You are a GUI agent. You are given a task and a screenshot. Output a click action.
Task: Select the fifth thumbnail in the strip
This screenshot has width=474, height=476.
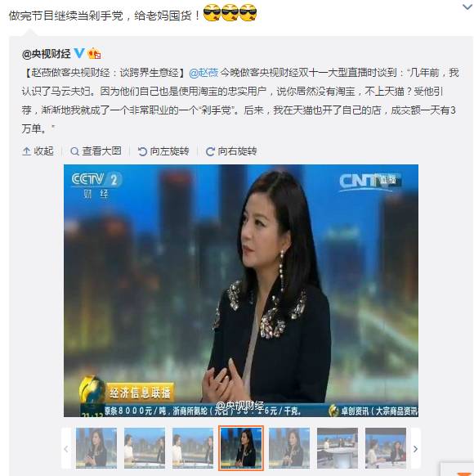pyautogui.click(x=289, y=448)
